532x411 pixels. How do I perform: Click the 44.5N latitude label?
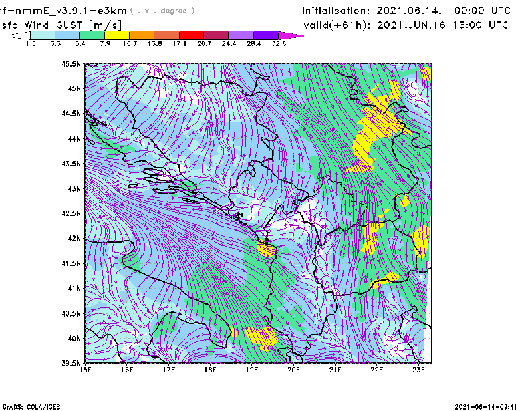71,113
